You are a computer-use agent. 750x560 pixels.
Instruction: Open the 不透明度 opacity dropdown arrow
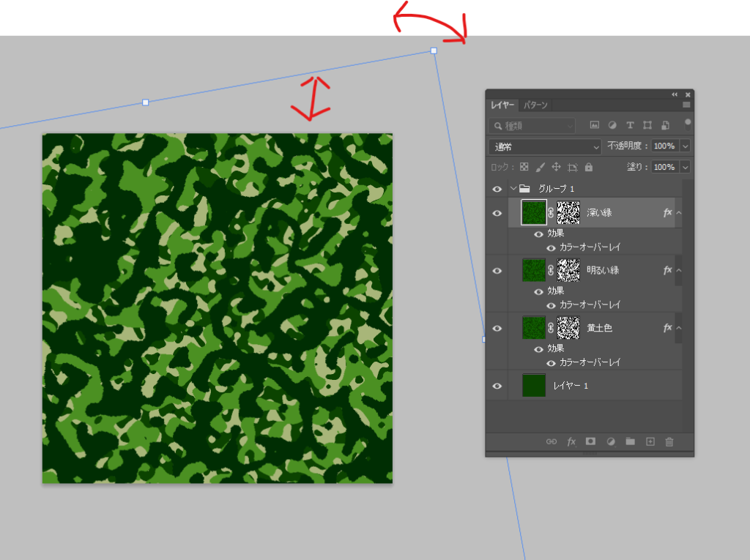pyautogui.click(x=686, y=146)
